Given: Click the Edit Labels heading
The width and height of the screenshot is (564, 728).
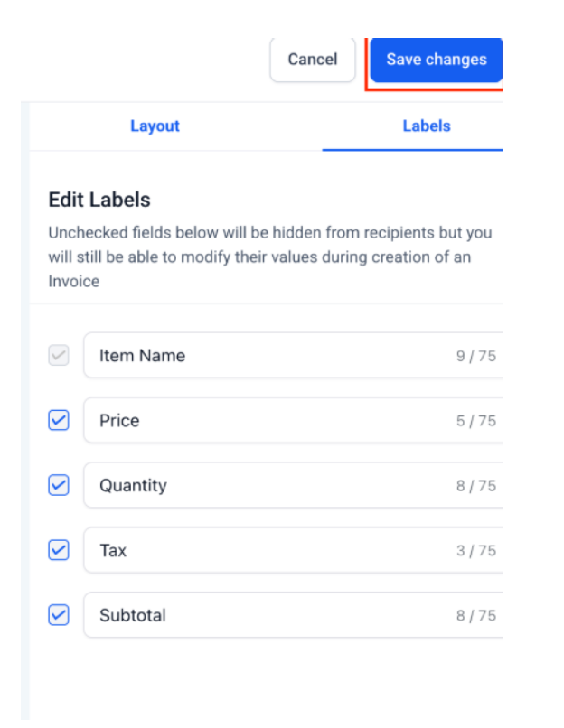Looking at the screenshot, I should pyautogui.click(x=99, y=201).
